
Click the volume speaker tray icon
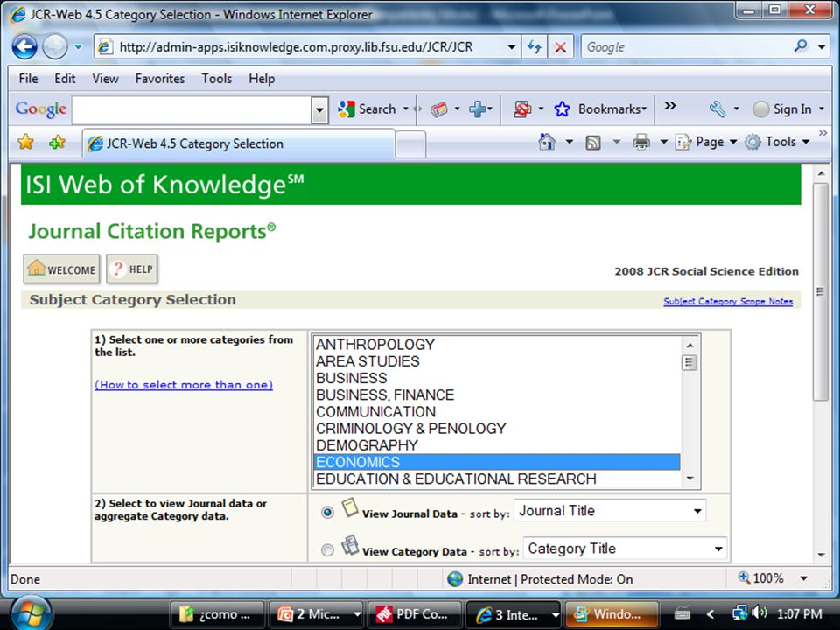[x=759, y=612]
